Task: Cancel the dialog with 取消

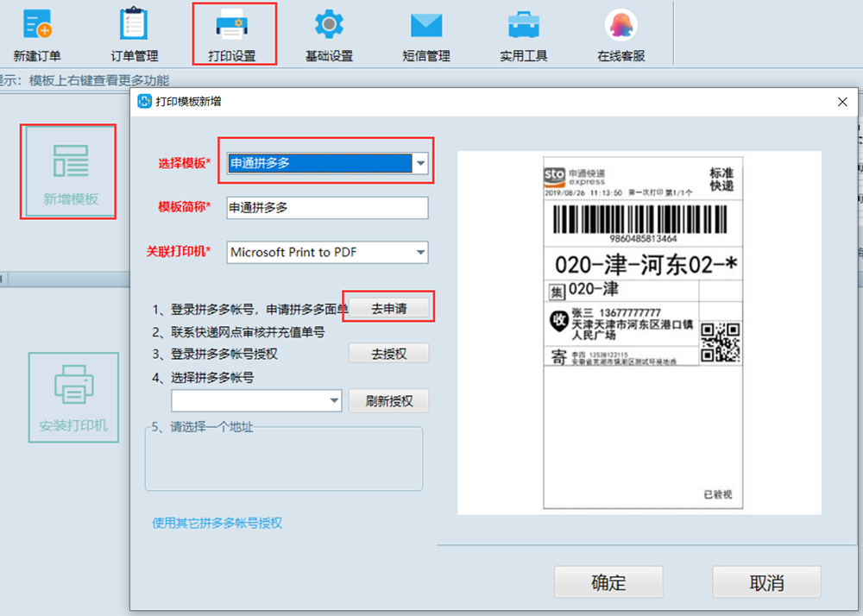Action: pyautogui.click(x=766, y=582)
